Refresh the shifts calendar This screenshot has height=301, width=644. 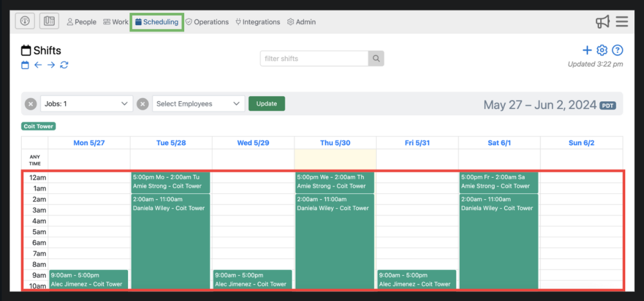(64, 65)
